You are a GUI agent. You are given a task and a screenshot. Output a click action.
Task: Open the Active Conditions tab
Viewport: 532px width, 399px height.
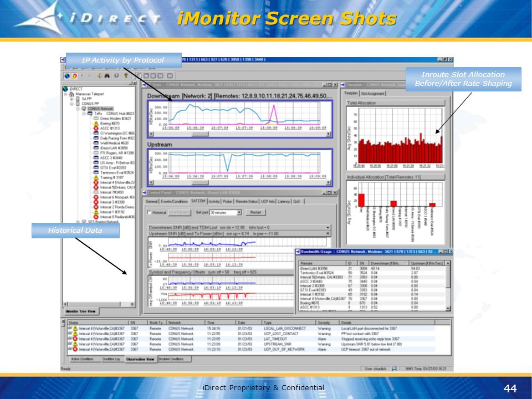point(82,359)
